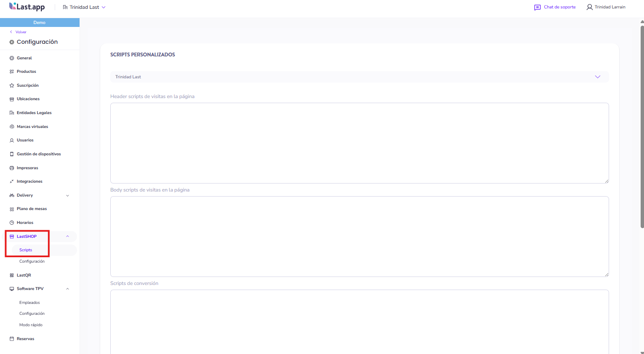Click inside the Header scripts text area
The height and width of the screenshot is (354, 644).
point(359,143)
